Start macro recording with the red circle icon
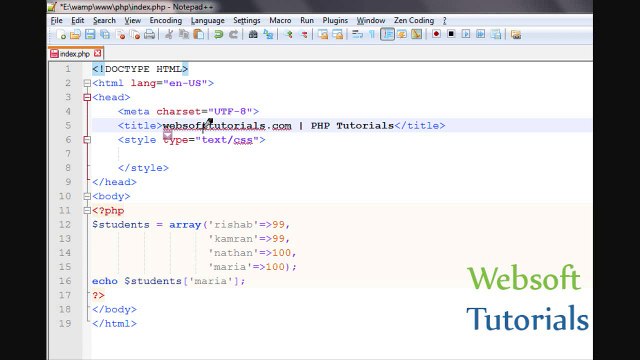Screen dimensions: 640x360 tap(436, 34)
